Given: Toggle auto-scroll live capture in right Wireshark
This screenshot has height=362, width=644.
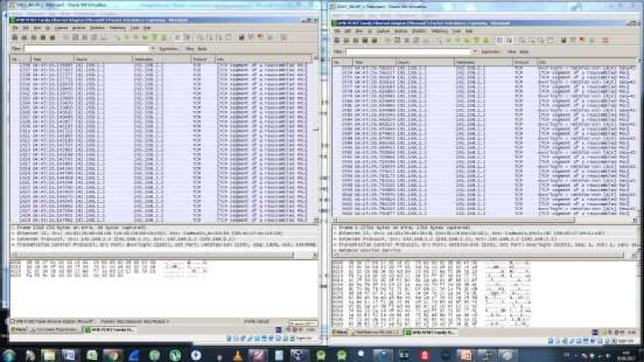Looking at the screenshot, I should 509,41.
